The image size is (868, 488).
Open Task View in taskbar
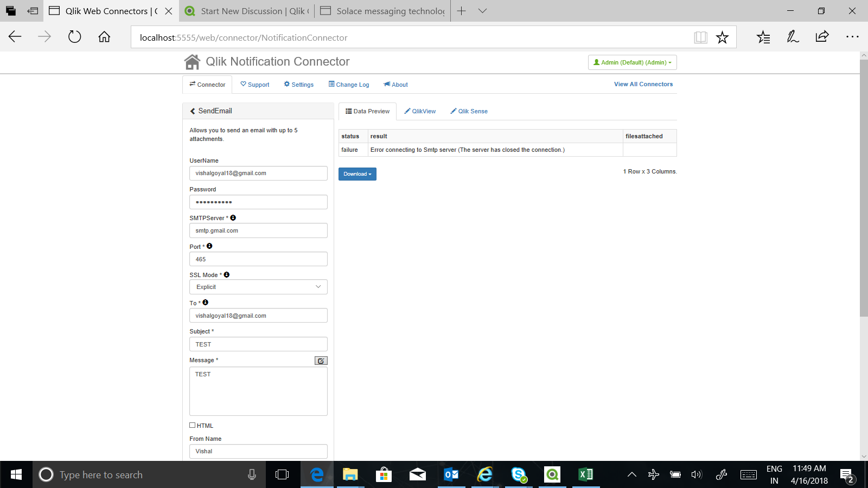pos(282,474)
